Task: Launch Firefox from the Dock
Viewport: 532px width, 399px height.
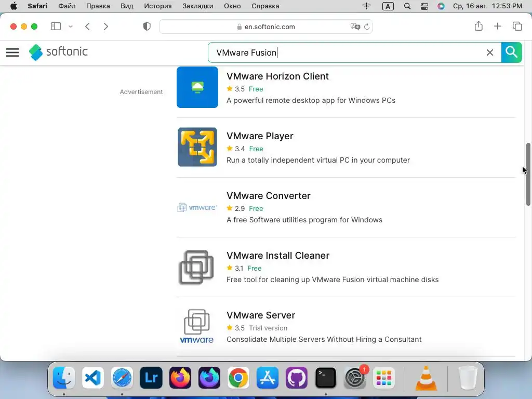Action: 180,378
